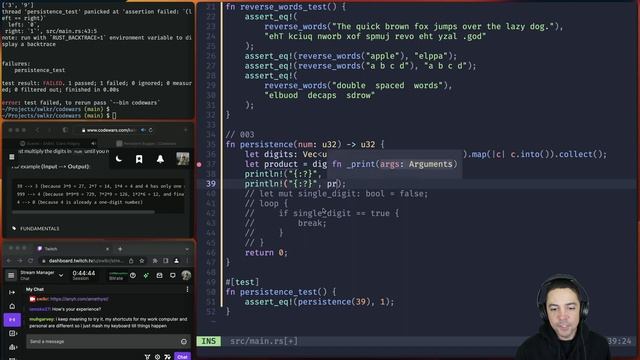This screenshot has height=360, width=640.
Task: Select the Twitch browser tab
Action: click(72, 249)
